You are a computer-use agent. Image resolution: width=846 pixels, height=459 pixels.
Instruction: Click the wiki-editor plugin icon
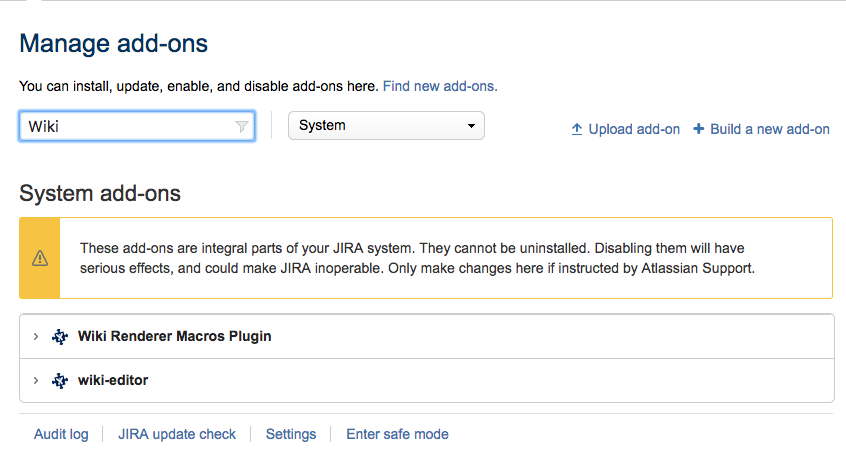pos(60,381)
